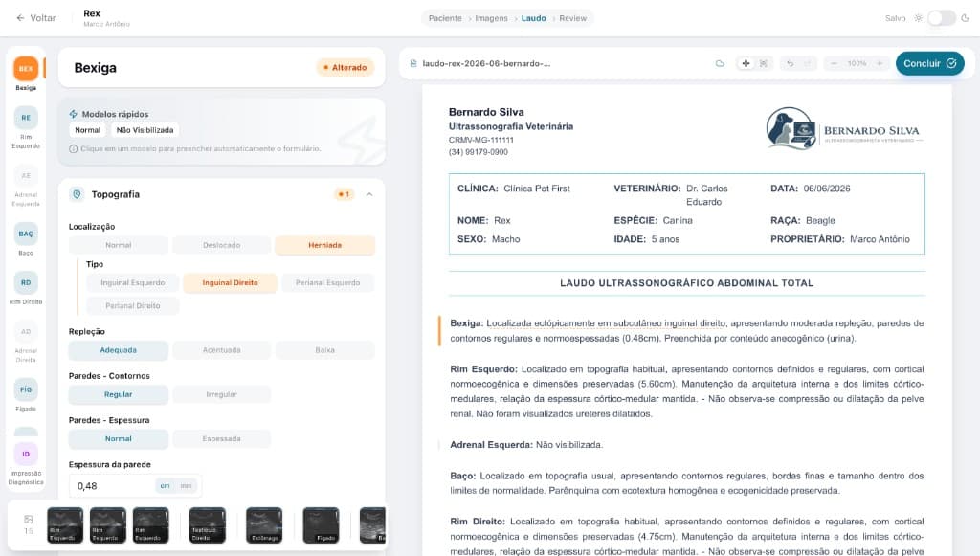Choose Inguinal Direito hernia type

(230, 283)
